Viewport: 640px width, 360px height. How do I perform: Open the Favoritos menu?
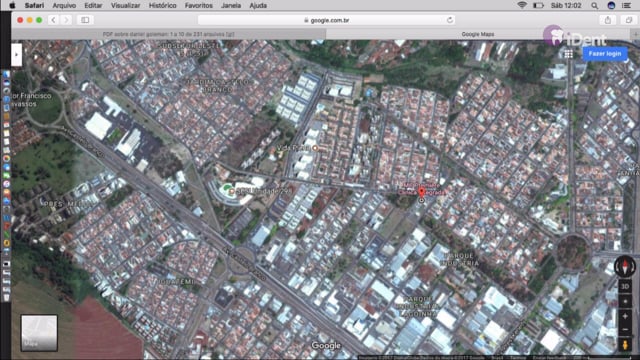coord(198,5)
